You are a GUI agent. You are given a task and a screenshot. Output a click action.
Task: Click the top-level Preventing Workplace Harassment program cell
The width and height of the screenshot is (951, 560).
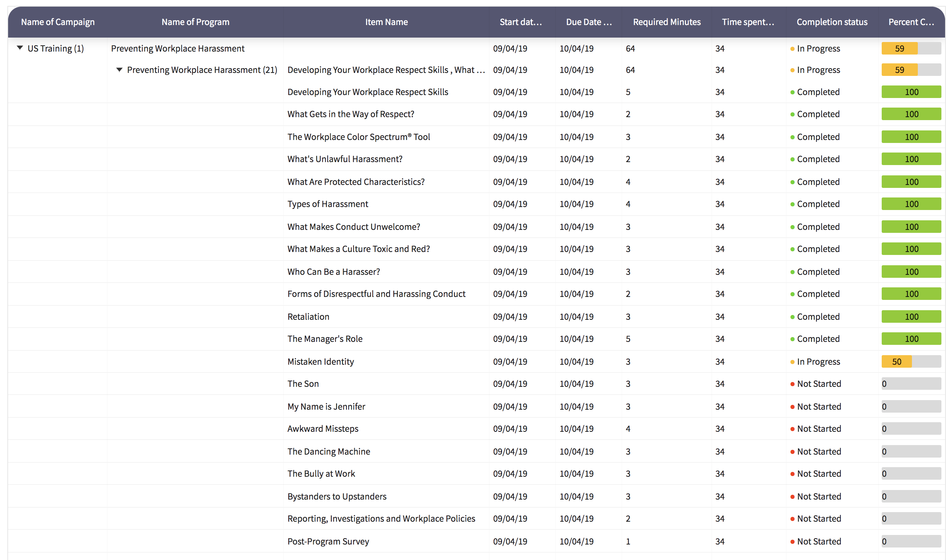(178, 48)
